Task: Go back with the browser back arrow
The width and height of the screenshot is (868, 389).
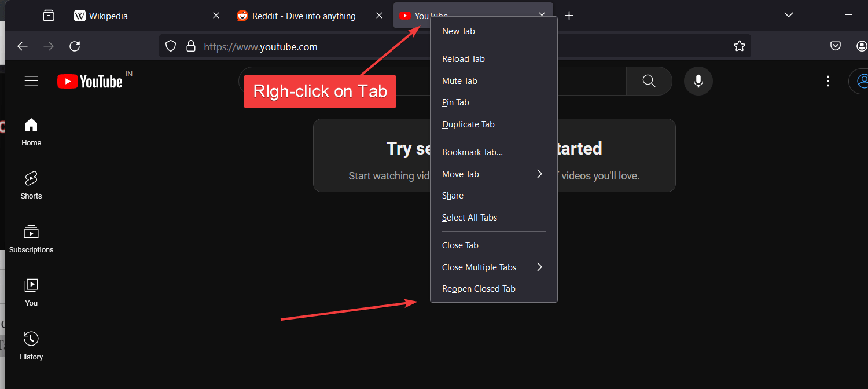Action: [23, 46]
